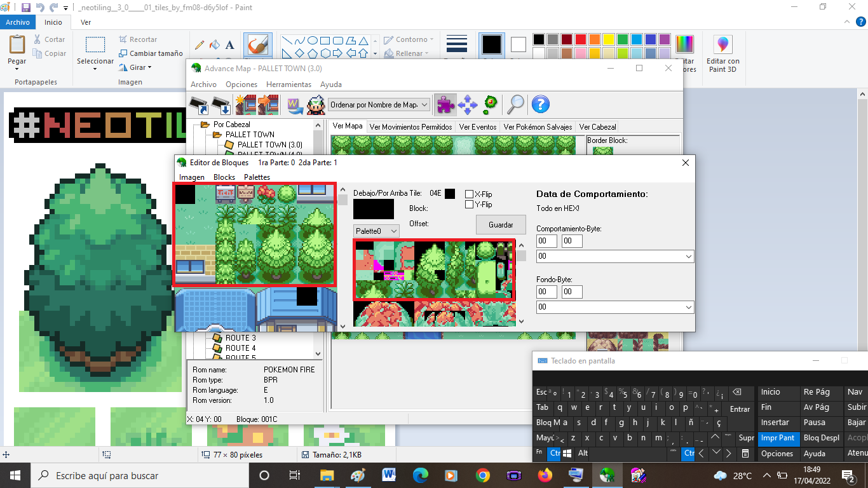Click the blue four-arrow move icon
Viewport: 868px width, 488px height.
[468, 104]
